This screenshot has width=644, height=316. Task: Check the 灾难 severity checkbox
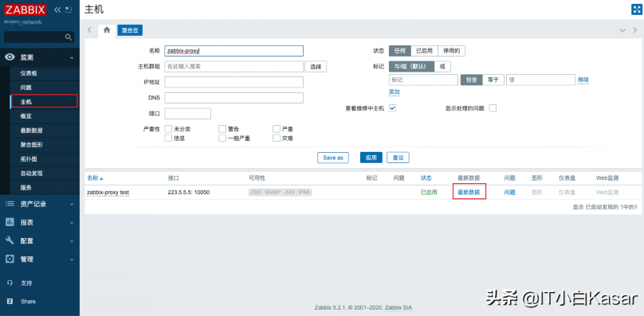(x=277, y=138)
